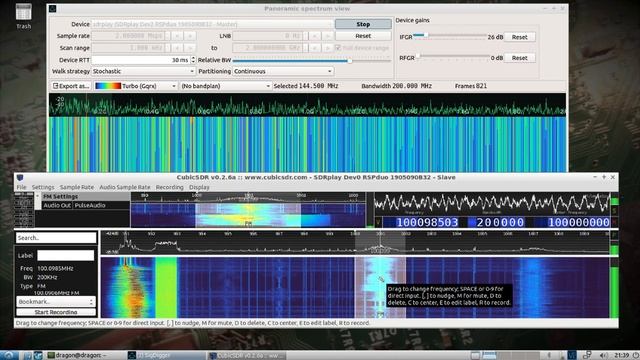This screenshot has height=360, width=640.
Task: Click the IFGR gain slider
Action: pos(450,36)
